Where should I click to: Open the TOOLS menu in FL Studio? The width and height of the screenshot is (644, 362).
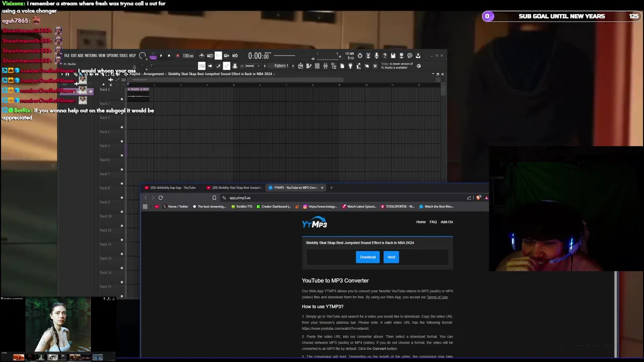[x=123, y=55]
